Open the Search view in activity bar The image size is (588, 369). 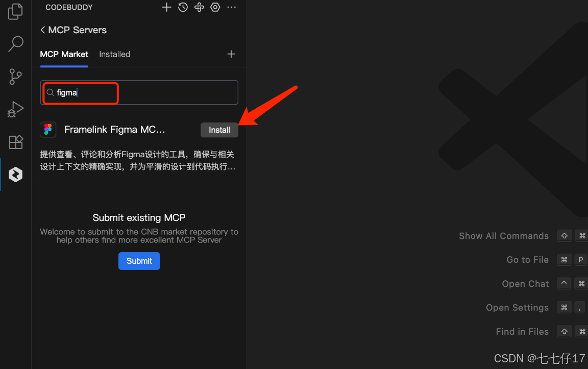[15, 44]
